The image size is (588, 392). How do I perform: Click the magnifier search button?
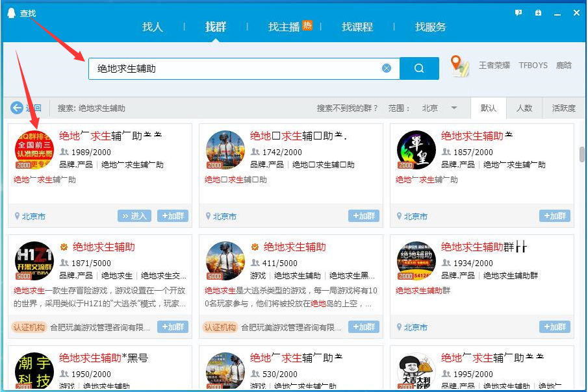pyautogui.click(x=419, y=68)
